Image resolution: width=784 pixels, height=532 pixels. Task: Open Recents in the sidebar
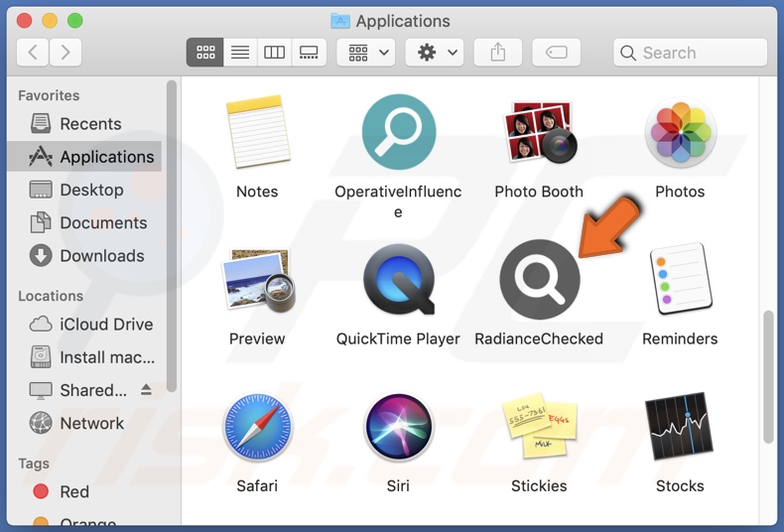tap(84, 123)
